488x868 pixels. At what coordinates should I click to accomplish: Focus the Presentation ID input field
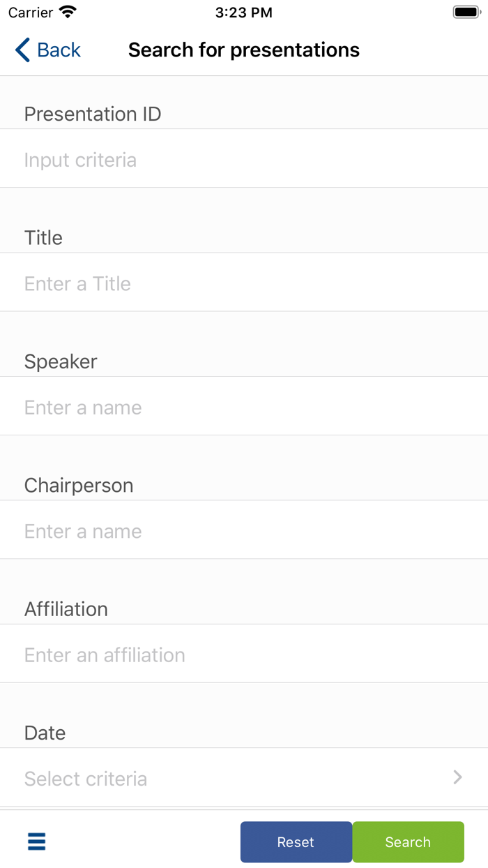(244, 160)
